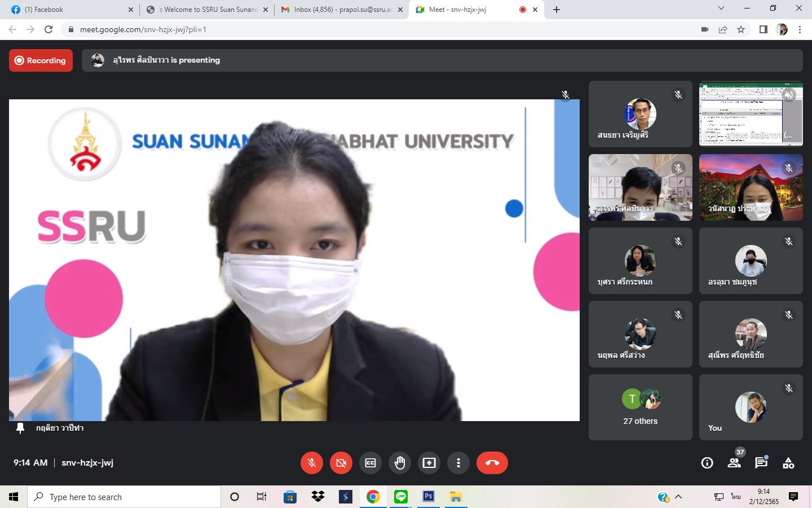Click the 27 others participant tile
Image resolution: width=812 pixels, height=508 pixels.
pyautogui.click(x=640, y=407)
